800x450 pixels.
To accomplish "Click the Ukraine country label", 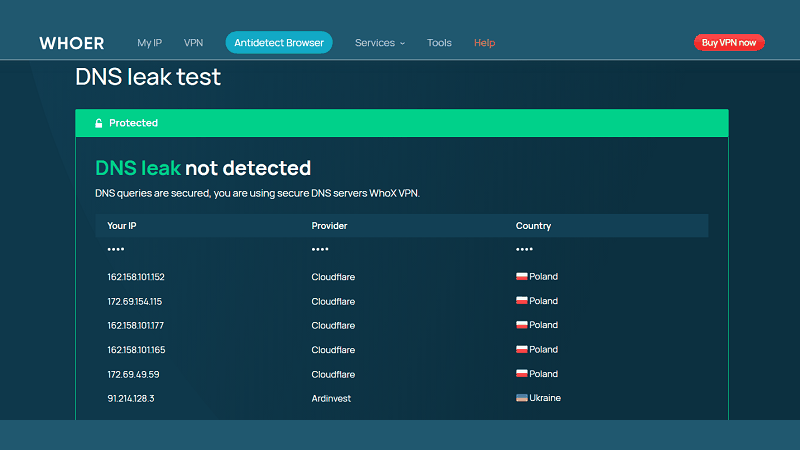I will pyautogui.click(x=545, y=398).
